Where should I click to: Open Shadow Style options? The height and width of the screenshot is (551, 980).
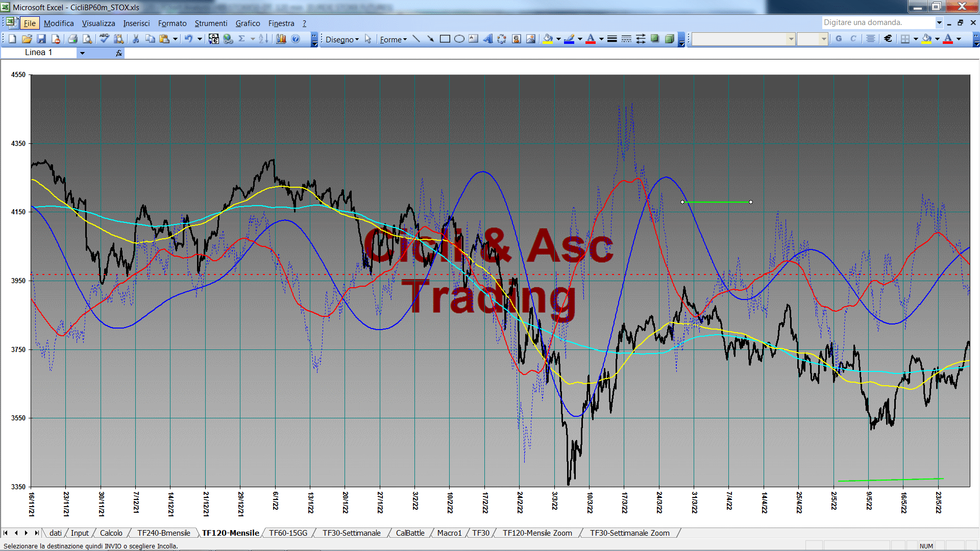tap(655, 39)
